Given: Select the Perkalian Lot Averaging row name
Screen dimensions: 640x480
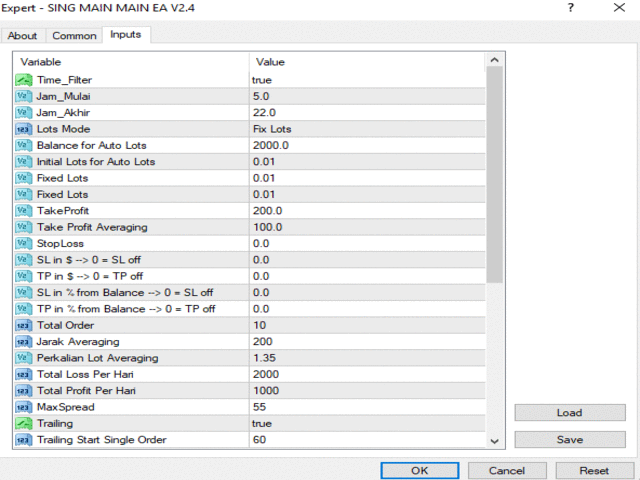Looking at the screenshot, I should pyautogui.click(x=98, y=358).
